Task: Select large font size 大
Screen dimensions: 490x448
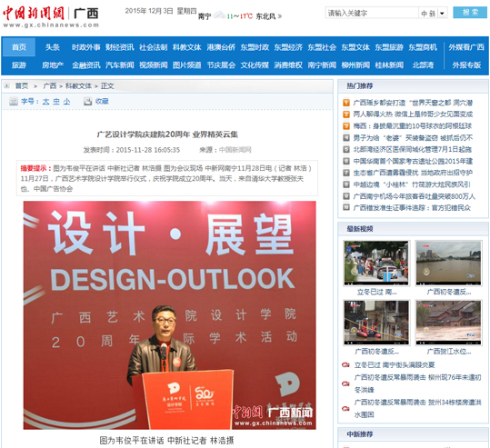Action: coord(46,102)
